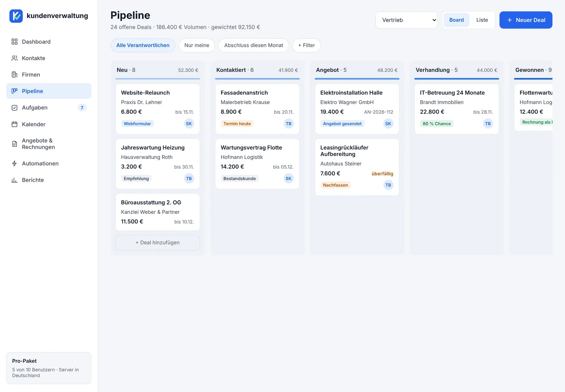Toggle the Nur meine filter chip

[197, 46]
